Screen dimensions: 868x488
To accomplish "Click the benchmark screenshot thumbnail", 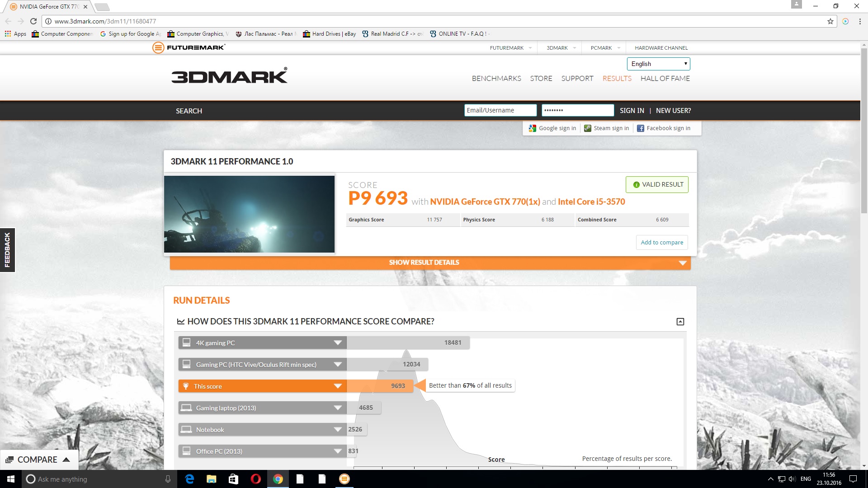I will pyautogui.click(x=249, y=214).
